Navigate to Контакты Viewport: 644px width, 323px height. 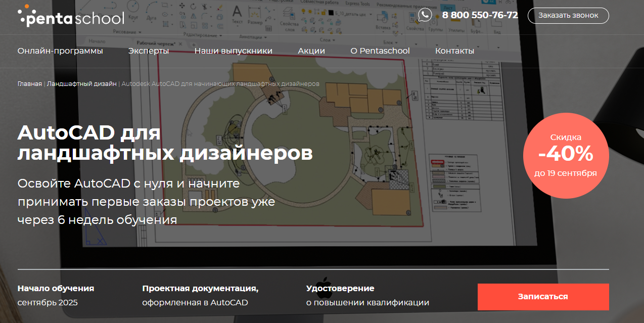point(454,51)
